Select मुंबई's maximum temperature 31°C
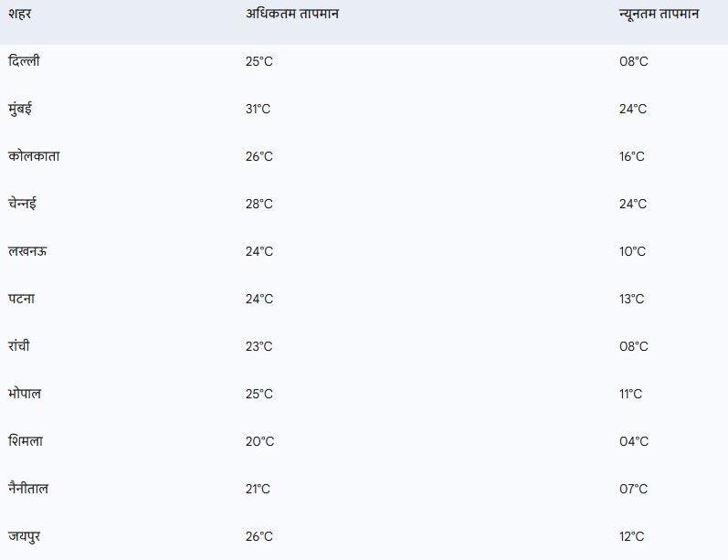Screen dimensions: 728x560 258,109
